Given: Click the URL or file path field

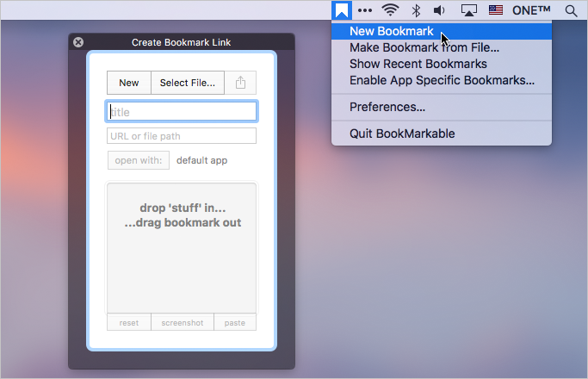Looking at the screenshot, I should 182,136.
